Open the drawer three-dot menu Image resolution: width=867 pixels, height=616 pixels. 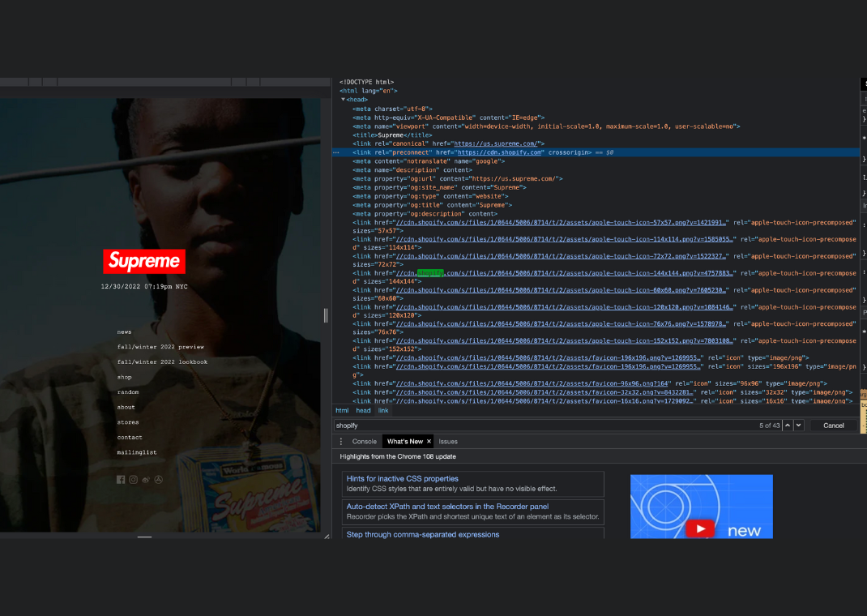pyautogui.click(x=341, y=441)
